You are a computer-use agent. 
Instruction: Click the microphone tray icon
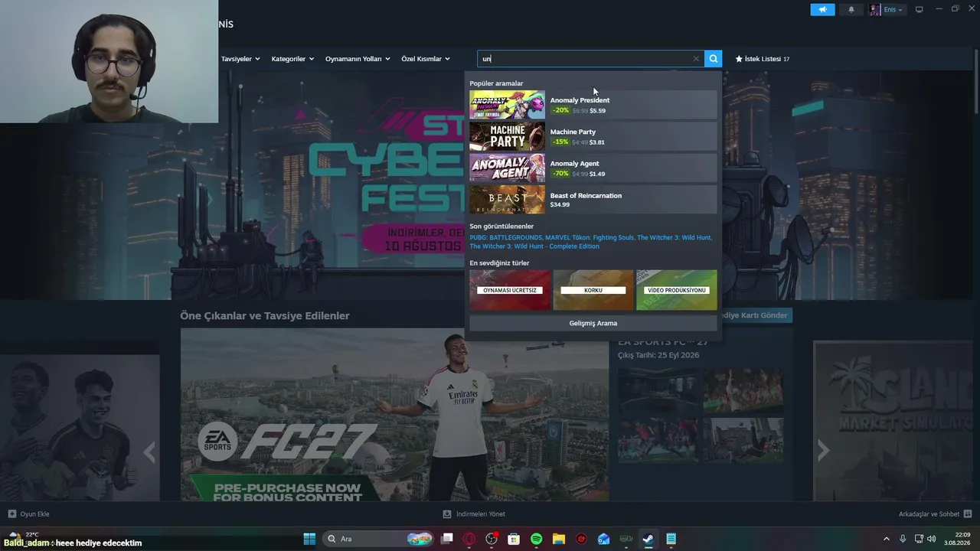point(903,539)
